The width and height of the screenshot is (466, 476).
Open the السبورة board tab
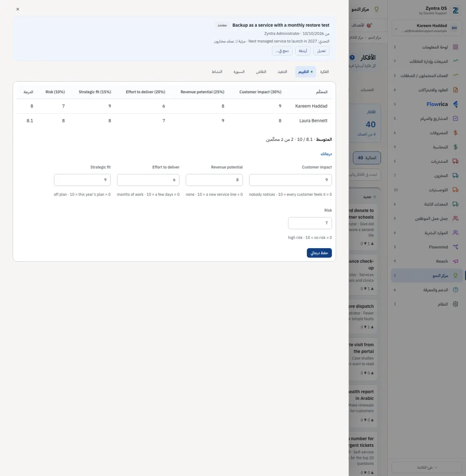pos(239,72)
